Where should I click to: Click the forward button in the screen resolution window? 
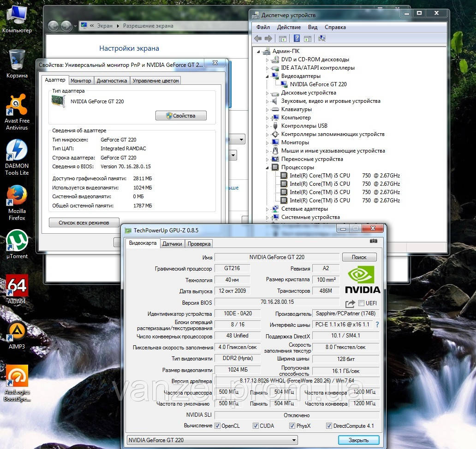(x=66, y=26)
